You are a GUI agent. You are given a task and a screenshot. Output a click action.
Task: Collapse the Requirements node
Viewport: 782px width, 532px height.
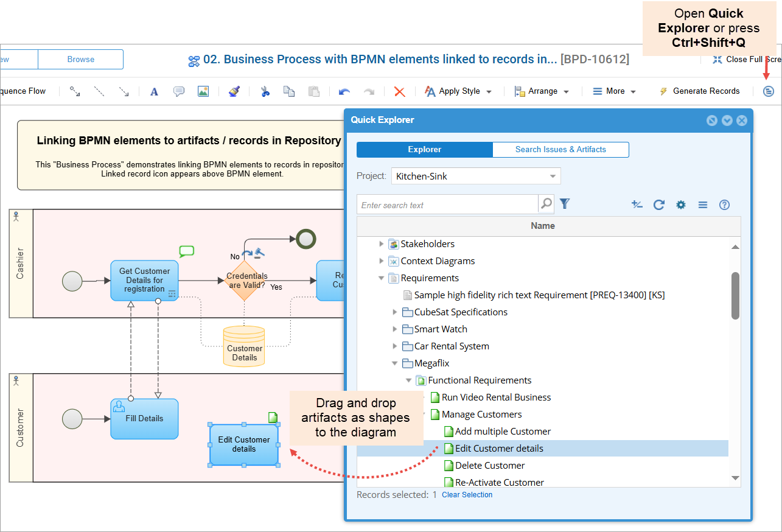tap(382, 278)
